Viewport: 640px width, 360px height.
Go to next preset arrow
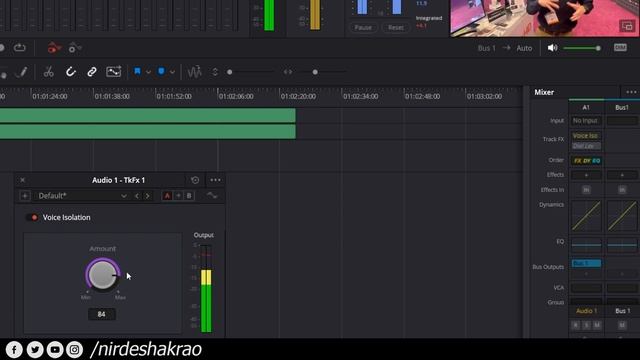coord(147,196)
